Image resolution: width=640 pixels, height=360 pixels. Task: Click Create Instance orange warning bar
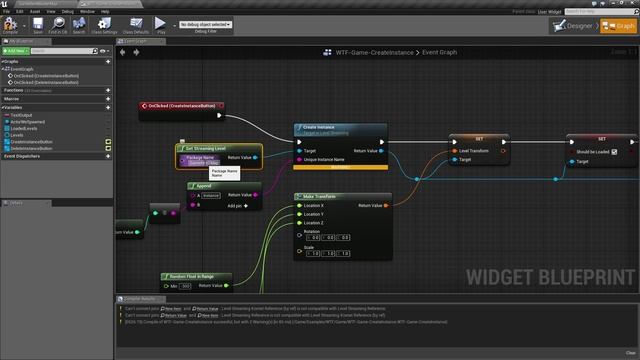pyautogui.click(x=340, y=167)
